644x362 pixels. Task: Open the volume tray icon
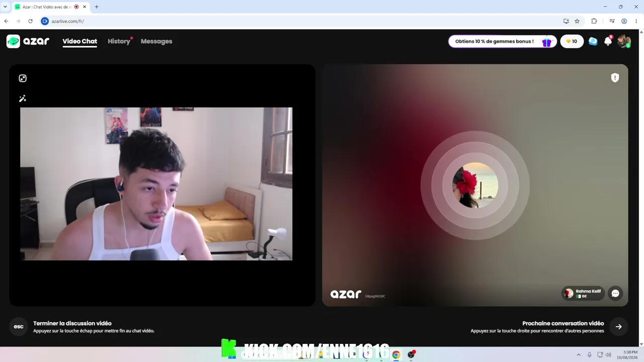(608, 355)
